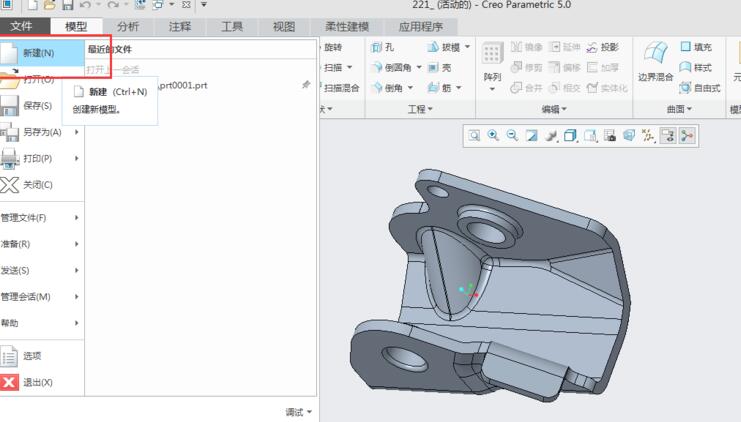The image size is (741, 422).
Task: Pin the prt0001.prt recent file
Action: click(306, 85)
